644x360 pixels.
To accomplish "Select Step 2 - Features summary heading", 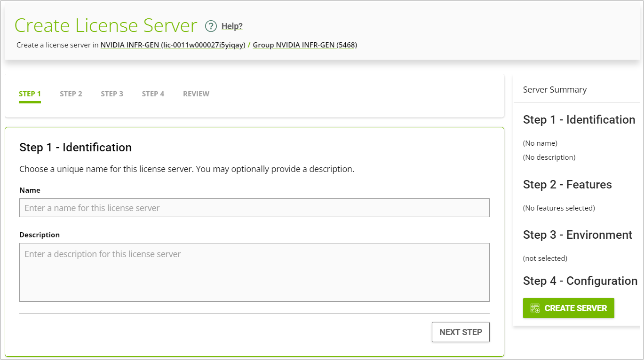I will (x=567, y=185).
